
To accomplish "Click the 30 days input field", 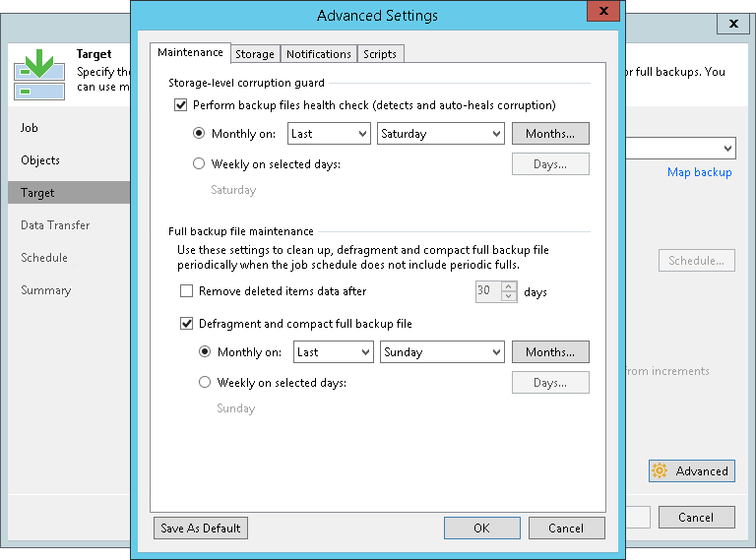I will (x=488, y=291).
